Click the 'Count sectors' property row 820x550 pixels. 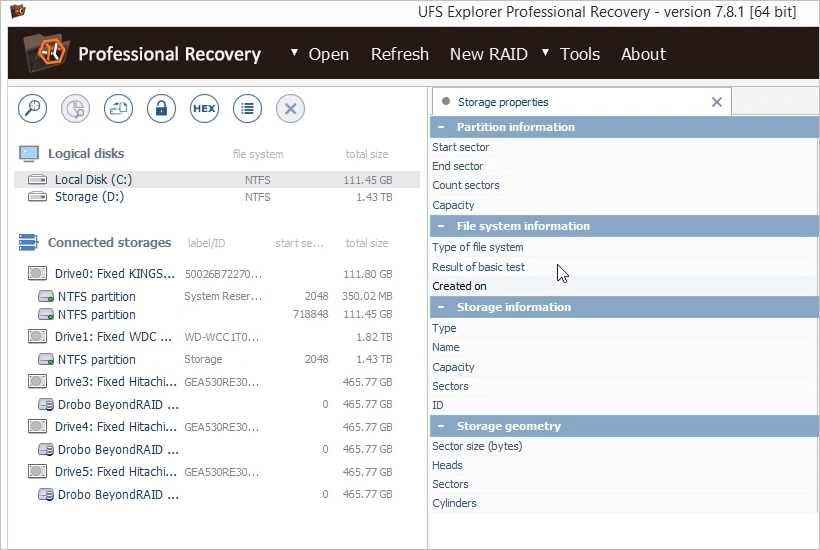[624, 185]
